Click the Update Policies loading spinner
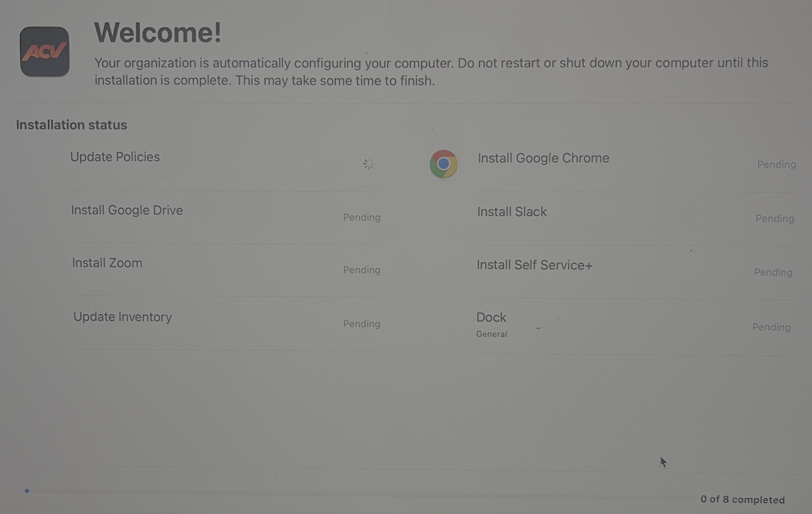Viewport: 812px width, 514px height. click(368, 164)
